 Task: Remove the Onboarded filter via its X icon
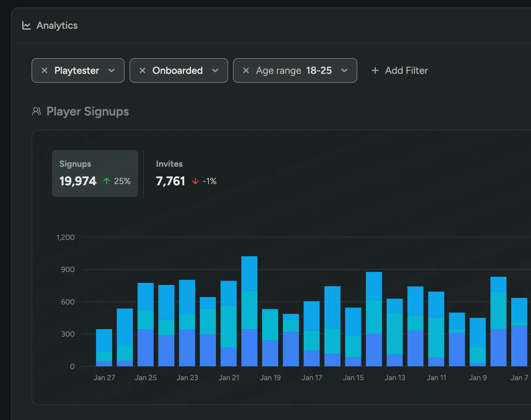(x=142, y=70)
